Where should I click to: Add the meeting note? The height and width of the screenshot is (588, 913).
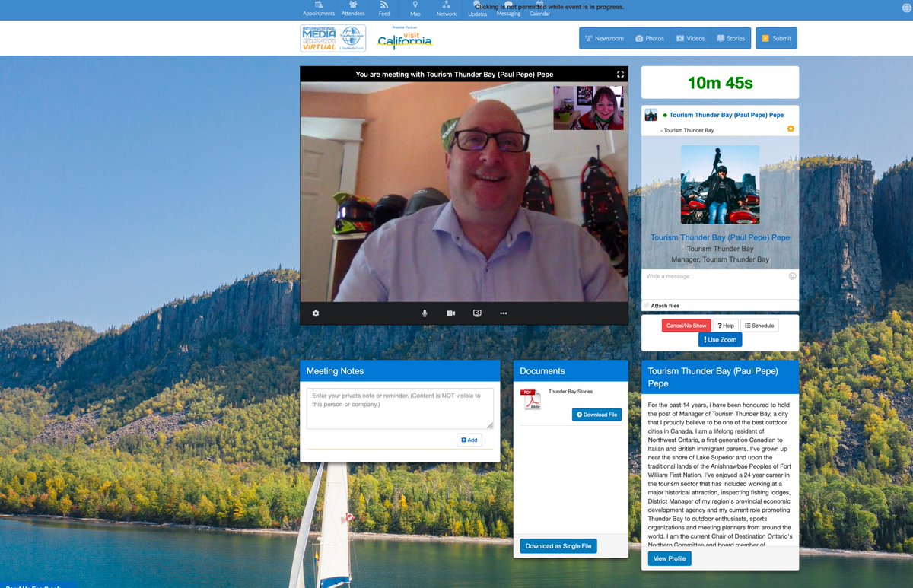[x=469, y=440]
